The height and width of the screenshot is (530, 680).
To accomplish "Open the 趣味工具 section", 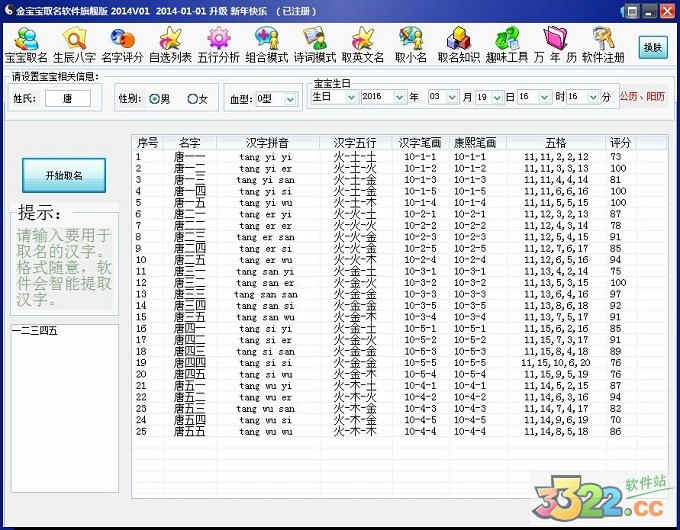I will [507, 45].
